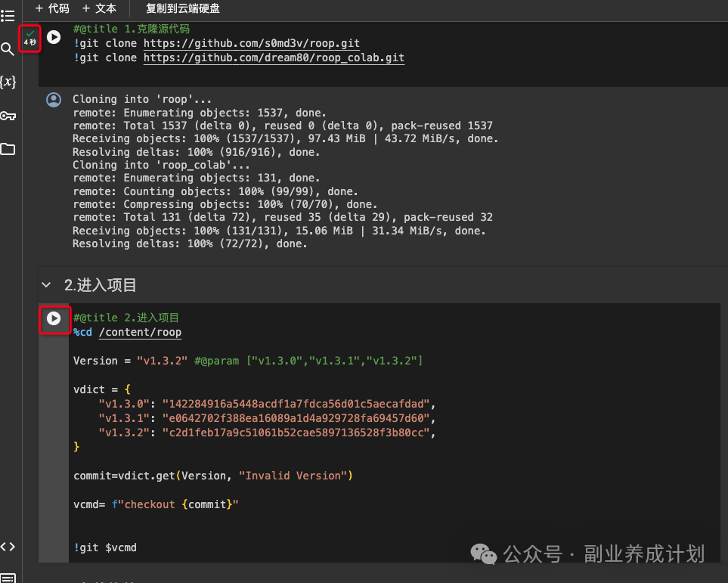Run the cell titled 1.克隆源代码

54,37
